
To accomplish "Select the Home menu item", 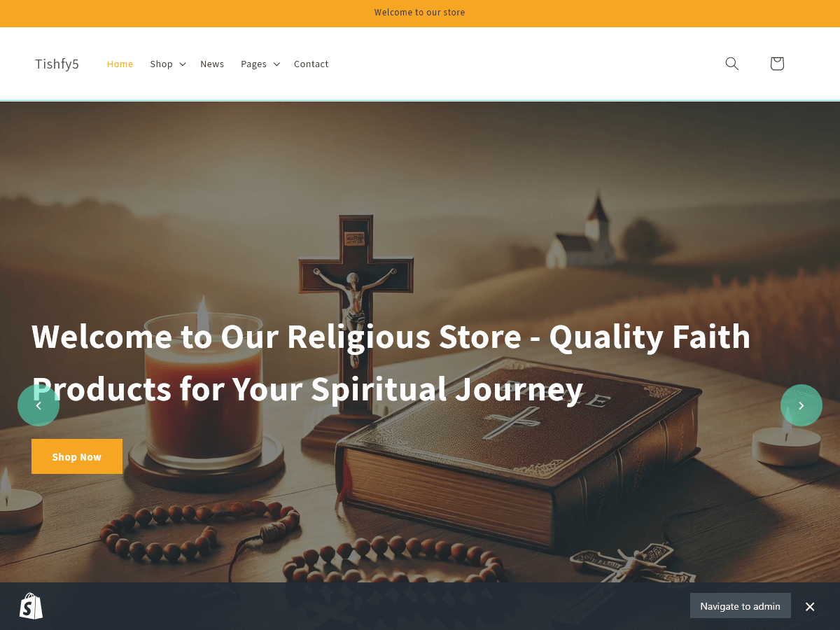I will [120, 64].
